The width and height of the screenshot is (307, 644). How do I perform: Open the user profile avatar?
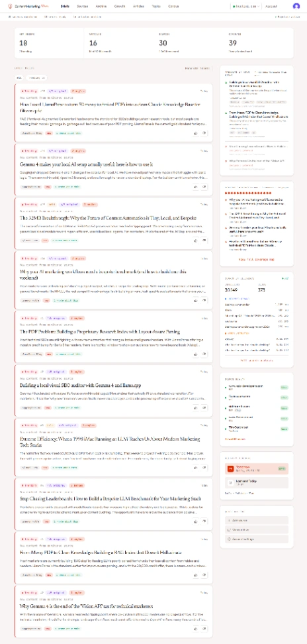coord(296,7)
